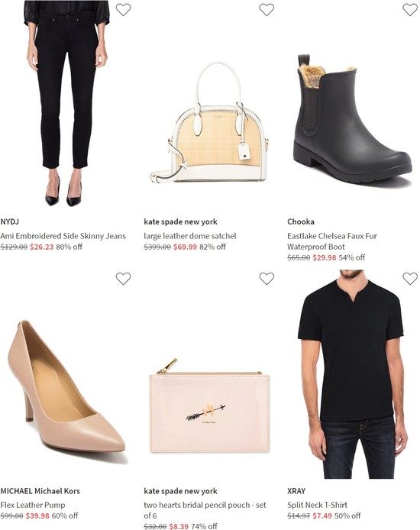The height and width of the screenshot is (530, 420).
Task: Add bridal pencil pouch to wishlist heart
Action: [x=267, y=279]
